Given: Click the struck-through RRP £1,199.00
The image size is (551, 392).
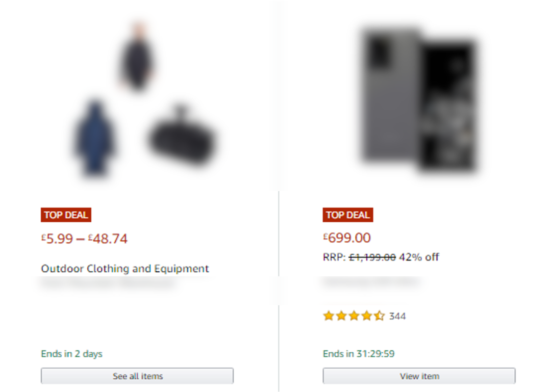Looking at the screenshot, I should click(x=372, y=257).
